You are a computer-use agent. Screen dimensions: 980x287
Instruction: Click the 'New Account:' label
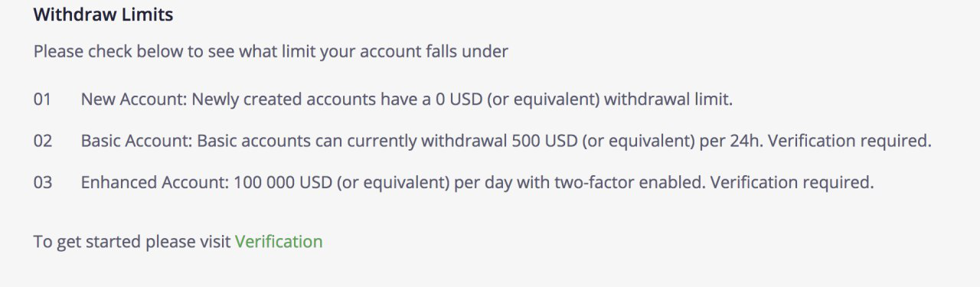click(134, 99)
